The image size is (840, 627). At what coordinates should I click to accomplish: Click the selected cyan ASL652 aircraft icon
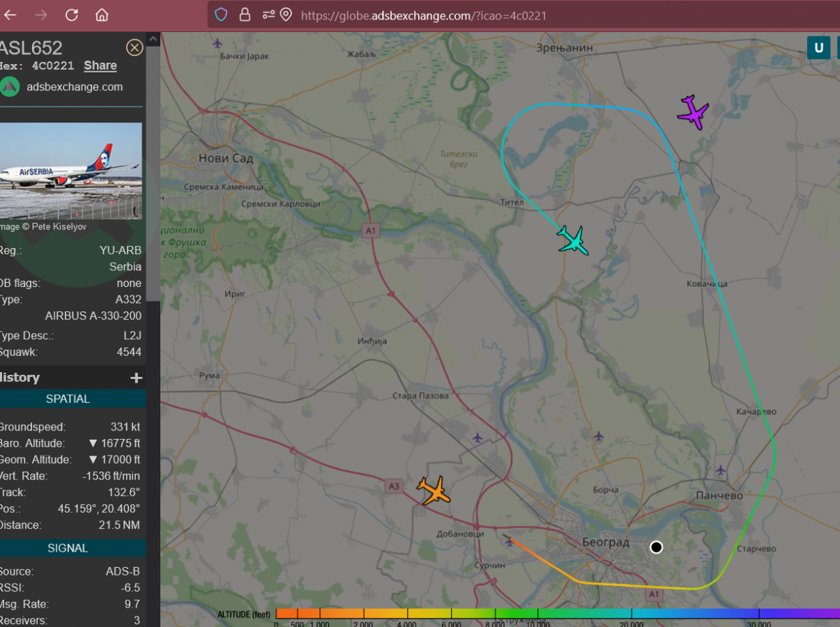(x=573, y=240)
